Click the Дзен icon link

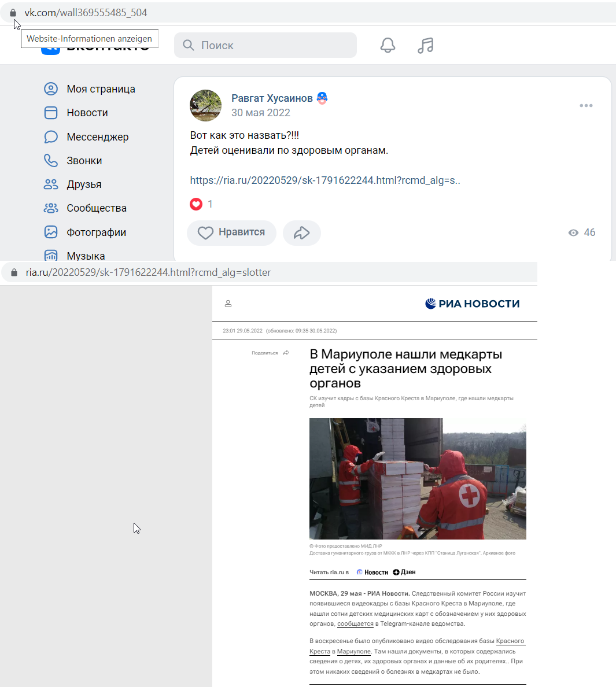click(404, 572)
